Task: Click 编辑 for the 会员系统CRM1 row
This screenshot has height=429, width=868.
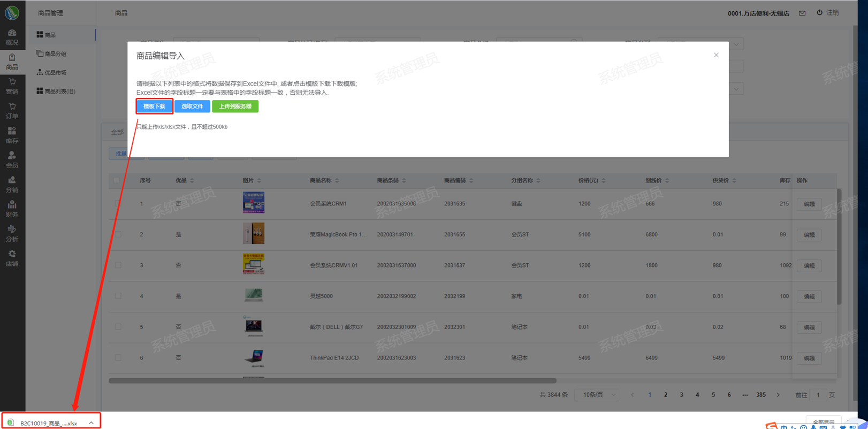Action: [809, 204]
